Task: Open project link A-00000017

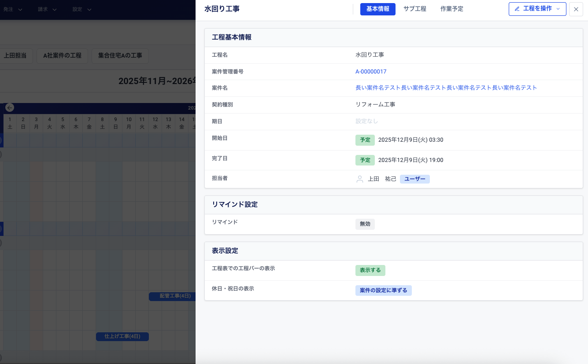Action: (x=371, y=72)
